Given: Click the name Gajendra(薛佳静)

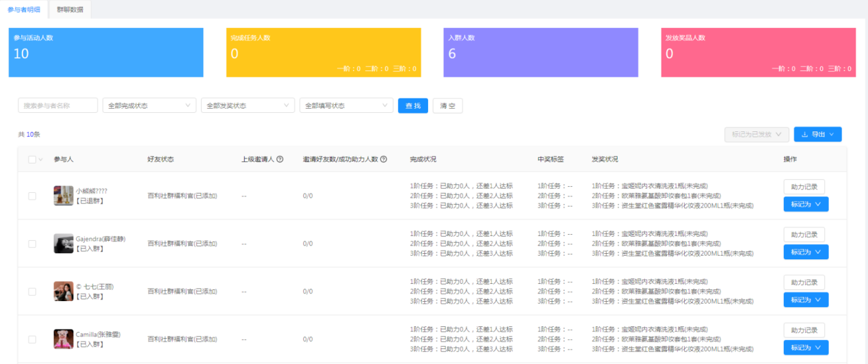Looking at the screenshot, I should [101, 239].
